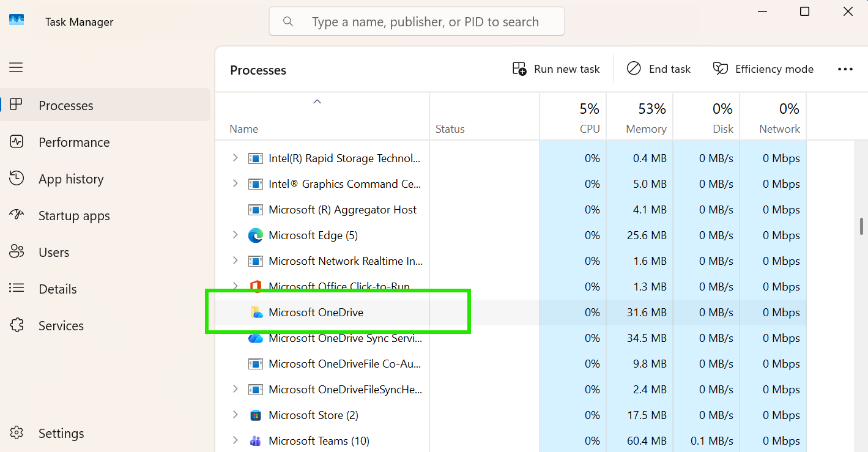This screenshot has height=452, width=868.
Task: Click the search magnifier icon
Action: coord(288,22)
